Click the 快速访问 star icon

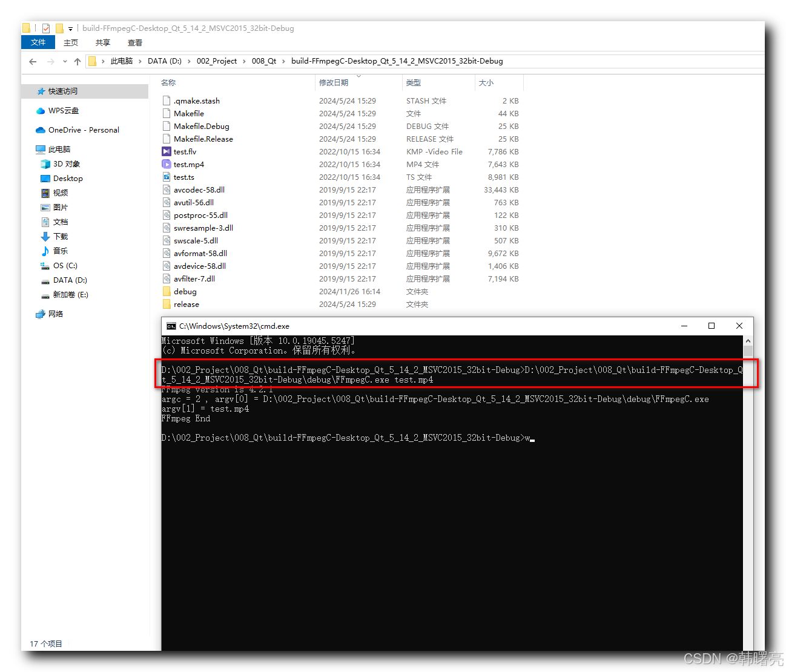click(x=41, y=91)
